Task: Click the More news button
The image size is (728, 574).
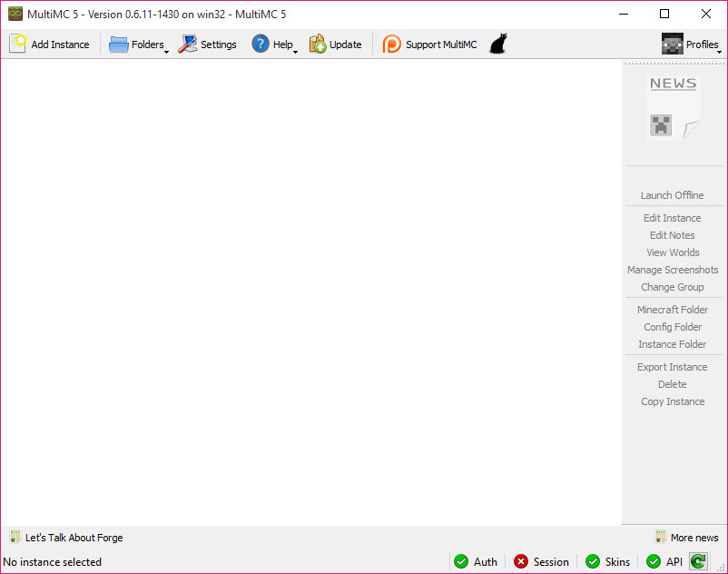Action: [x=686, y=538]
